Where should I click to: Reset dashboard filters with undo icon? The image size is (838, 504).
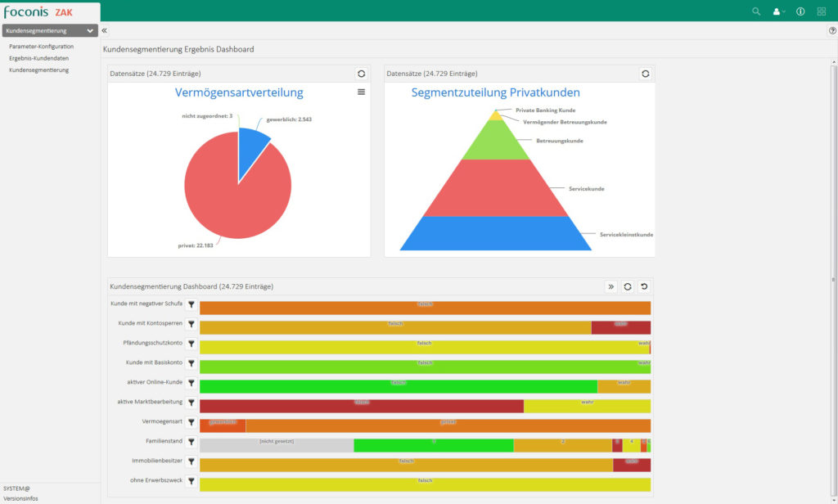pos(644,287)
